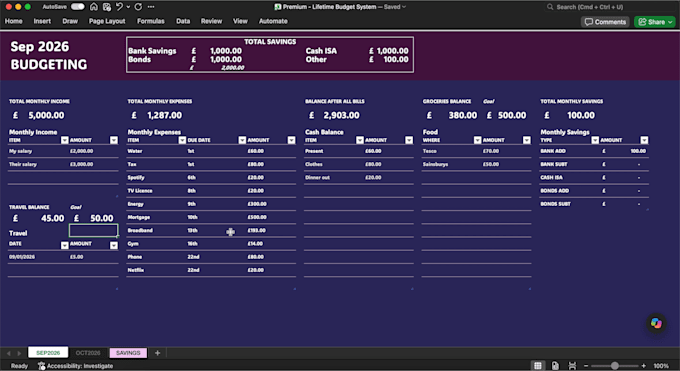Viewport: 680px width, 371px height.
Task: Open the document title dropdown chevron
Action: 404,7
